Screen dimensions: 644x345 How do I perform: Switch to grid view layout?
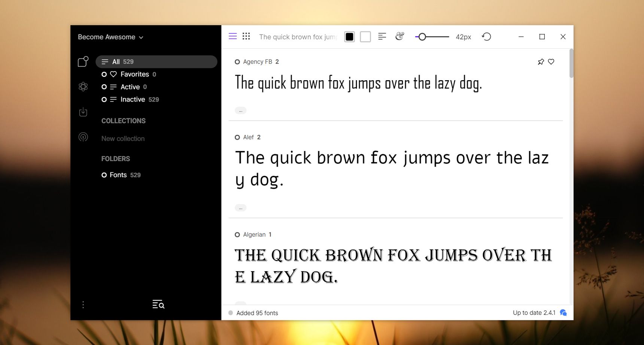click(x=246, y=36)
